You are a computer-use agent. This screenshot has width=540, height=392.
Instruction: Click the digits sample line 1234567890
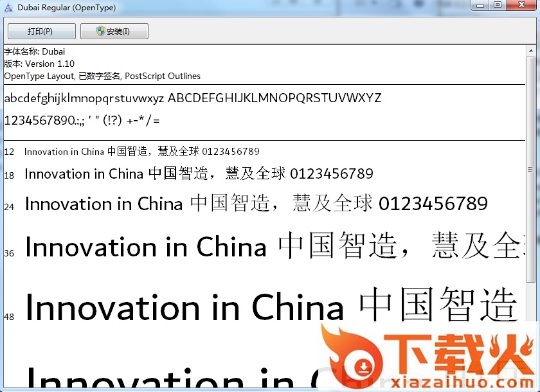[82, 120]
